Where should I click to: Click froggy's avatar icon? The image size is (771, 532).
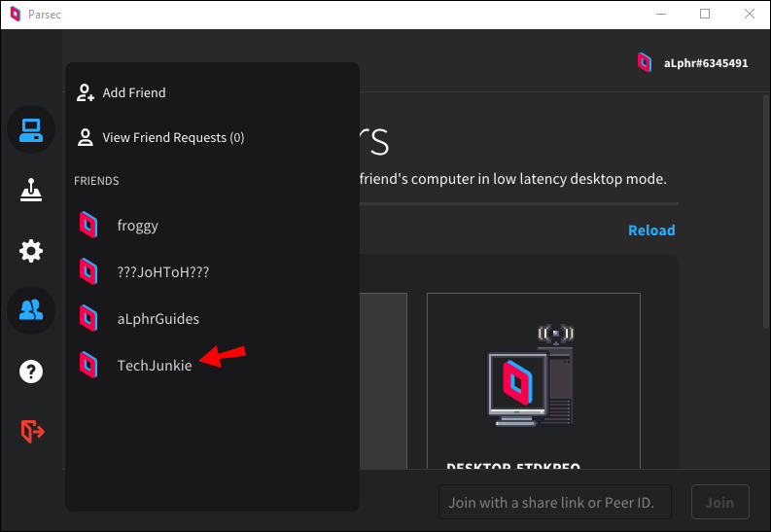click(88, 225)
